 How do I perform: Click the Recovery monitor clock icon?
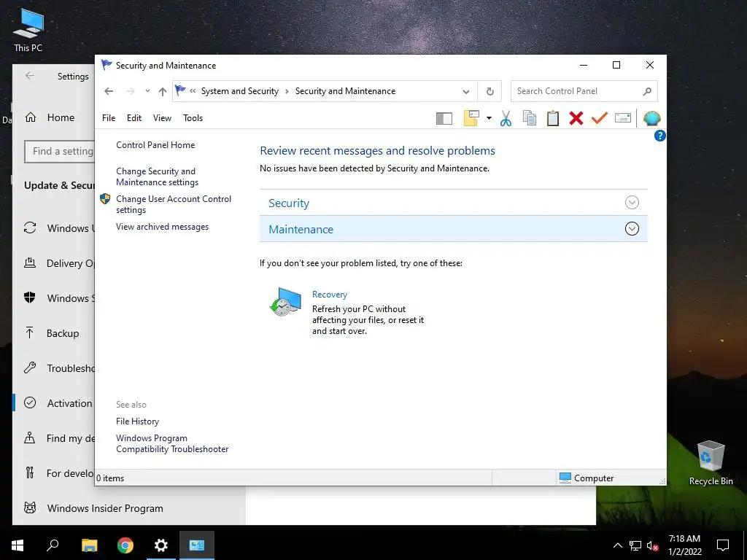click(285, 302)
